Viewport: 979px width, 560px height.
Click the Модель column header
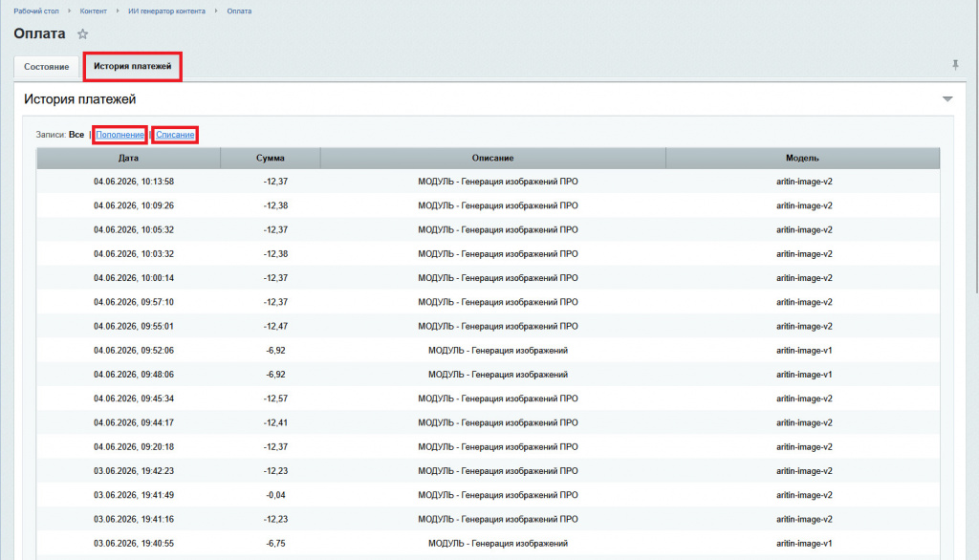coord(802,159)
